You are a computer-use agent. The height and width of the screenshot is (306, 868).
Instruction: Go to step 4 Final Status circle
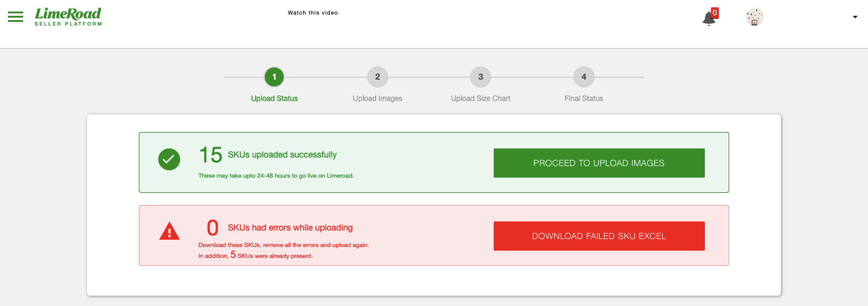[x=584, y=77]
